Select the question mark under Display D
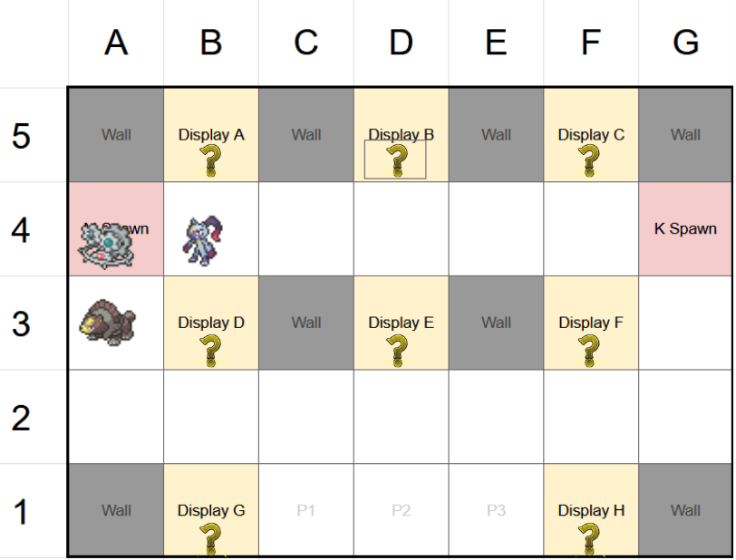The image size is (736, 560). coord(211,349)
